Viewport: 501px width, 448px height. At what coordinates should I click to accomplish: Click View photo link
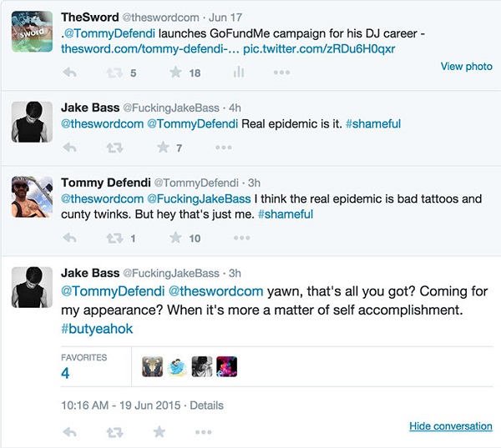[466, 66]
